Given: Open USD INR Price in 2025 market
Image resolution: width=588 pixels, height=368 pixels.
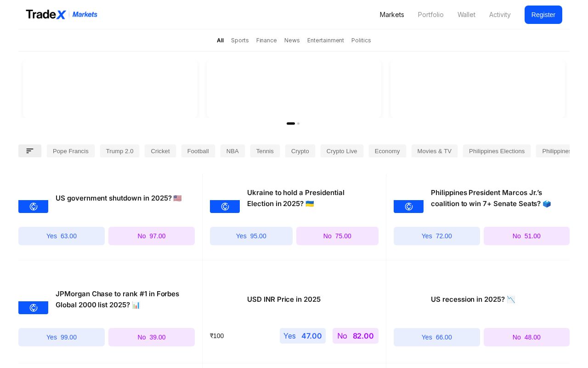Looking at the screenshot, I should click(x=284, y=299).
